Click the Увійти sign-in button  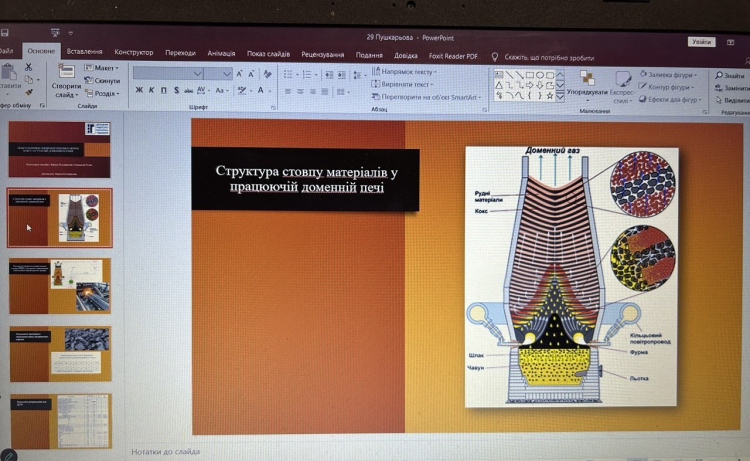click(702, 42)
